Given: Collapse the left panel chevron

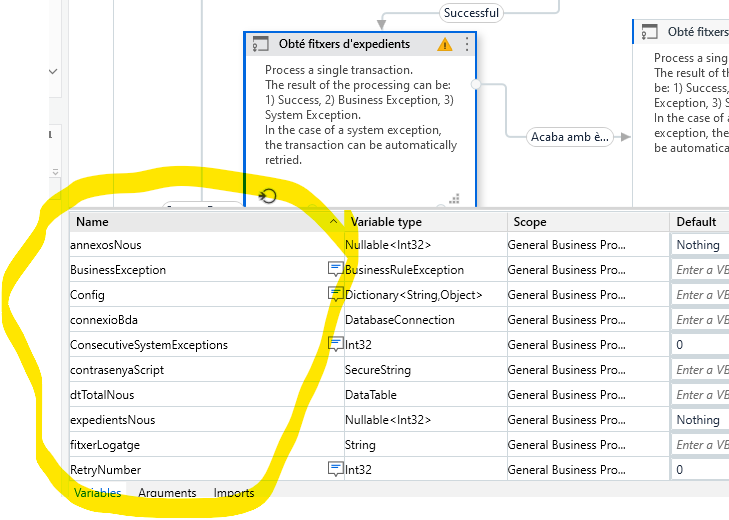Looking at the screenshot, I should 53,72.
